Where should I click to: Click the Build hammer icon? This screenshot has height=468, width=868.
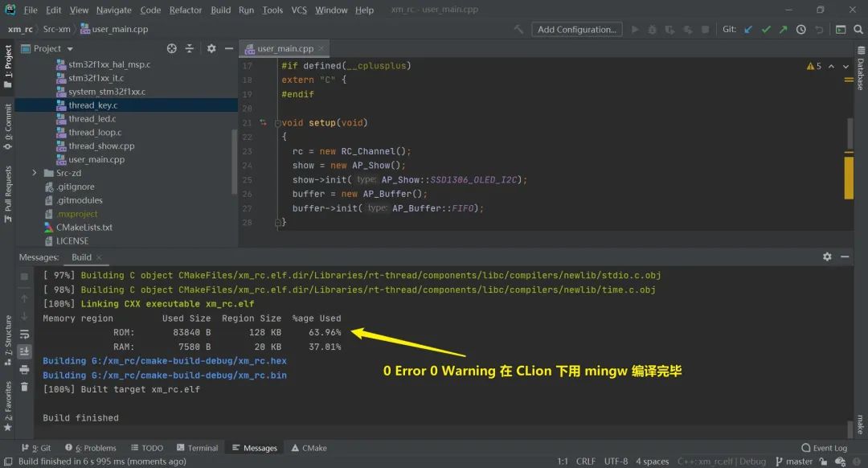(518, 30)
